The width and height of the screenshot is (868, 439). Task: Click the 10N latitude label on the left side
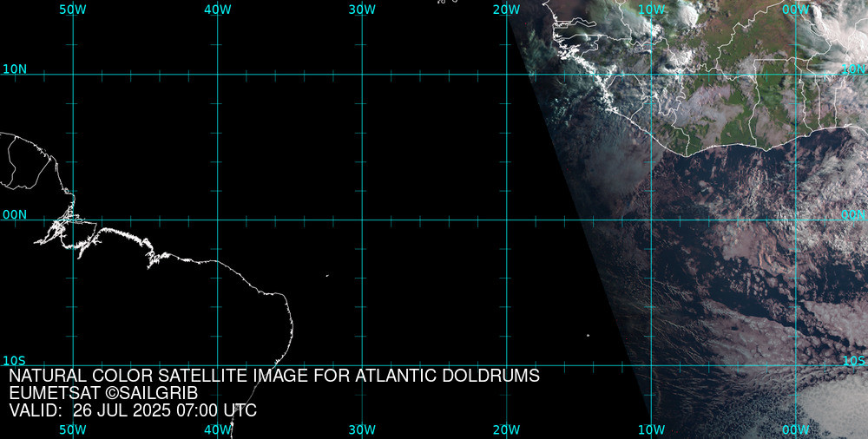15,69
